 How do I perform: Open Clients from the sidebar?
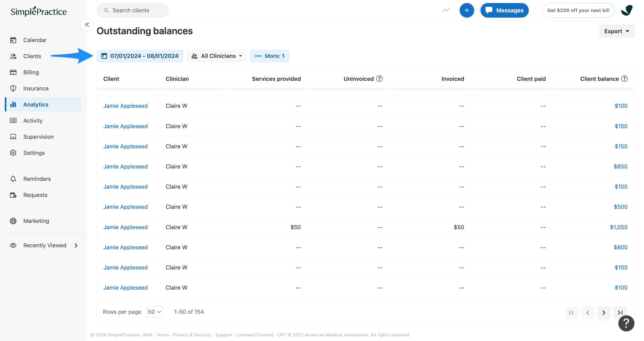click(x=32, y=56)
